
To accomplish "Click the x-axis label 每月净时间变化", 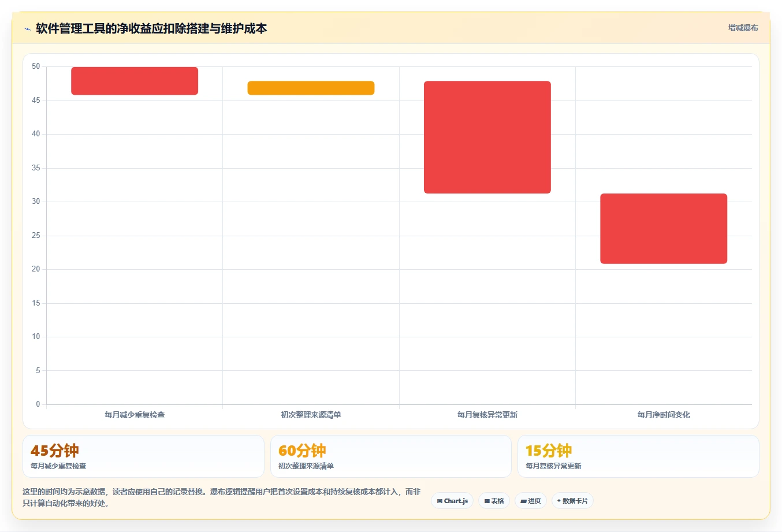I will 664,415.
